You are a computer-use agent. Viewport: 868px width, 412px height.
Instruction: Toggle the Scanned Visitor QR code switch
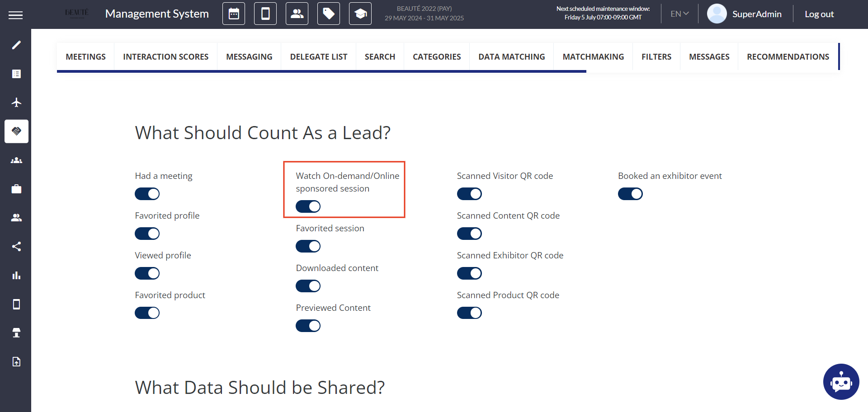point(469,194)
